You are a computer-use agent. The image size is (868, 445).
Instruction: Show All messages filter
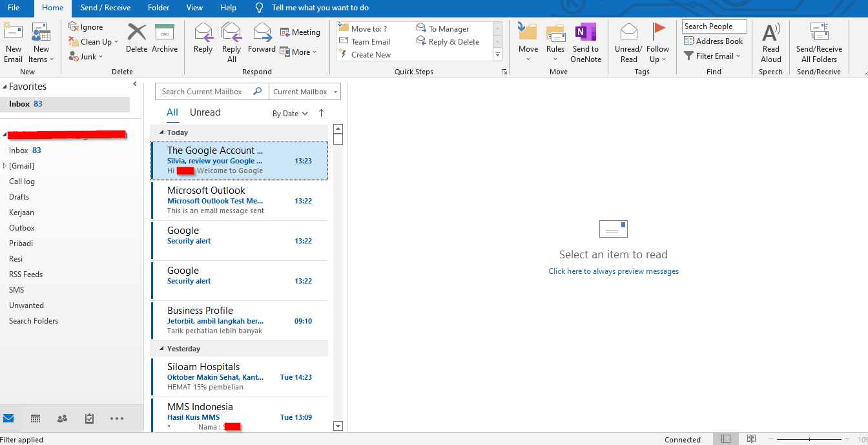(x=172, y=112)
